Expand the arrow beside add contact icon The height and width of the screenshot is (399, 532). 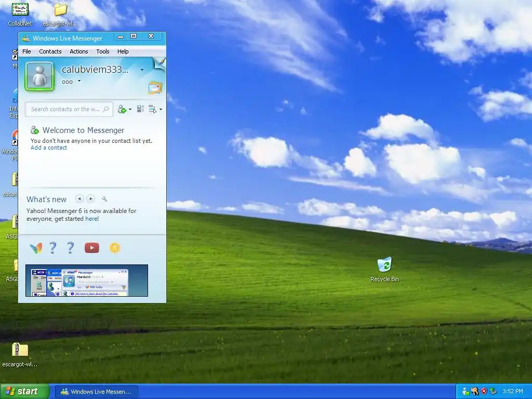click(130, 110)
